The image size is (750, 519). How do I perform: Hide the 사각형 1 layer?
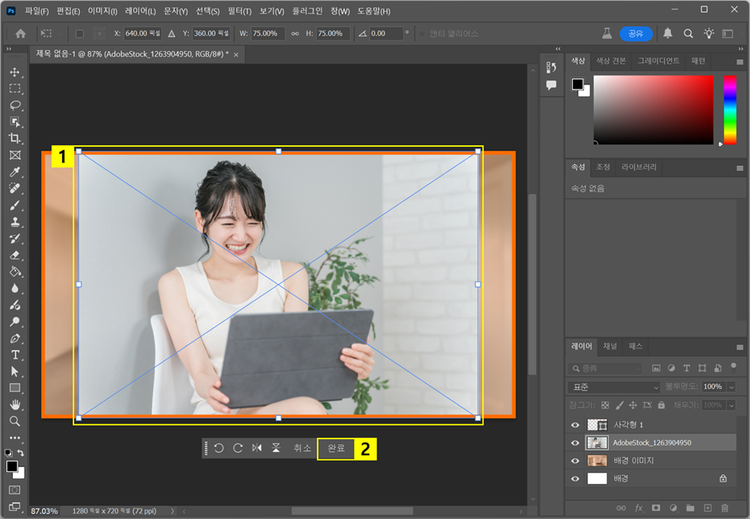pyautogui.click(x=574, y=424)
